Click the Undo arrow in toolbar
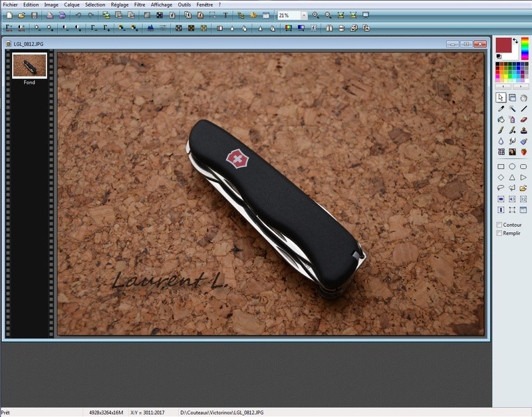 click(x=78, y=15)
